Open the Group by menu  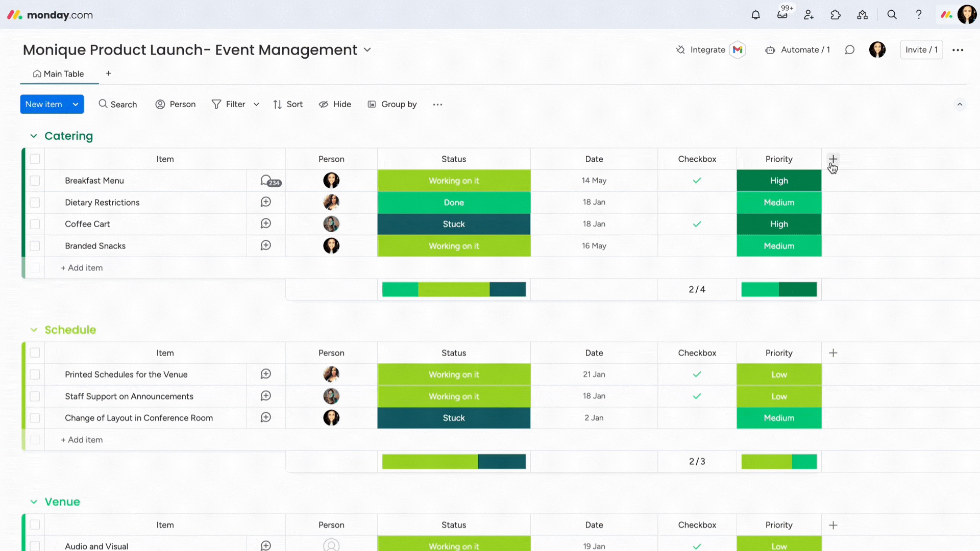pos(392,104)
